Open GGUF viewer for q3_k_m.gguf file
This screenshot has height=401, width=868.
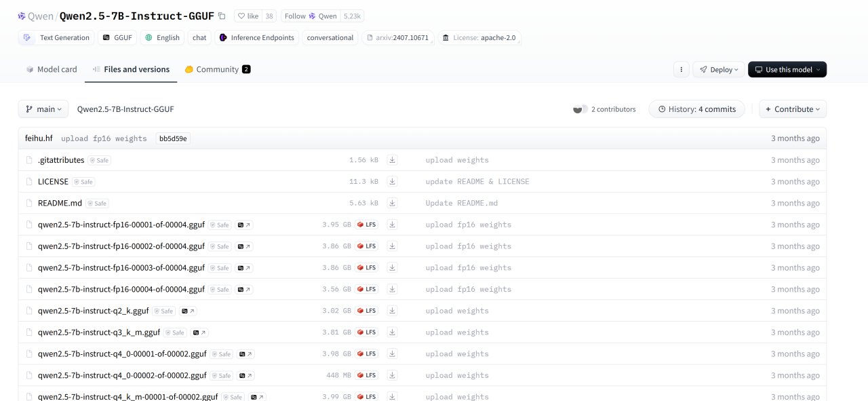click(x=199, y=332)
